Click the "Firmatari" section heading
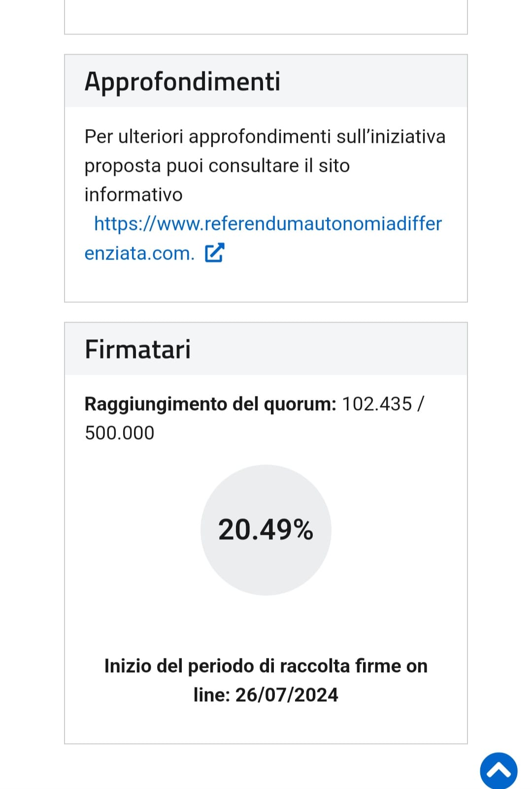This screenshot has width=532, height=789. 137,350
